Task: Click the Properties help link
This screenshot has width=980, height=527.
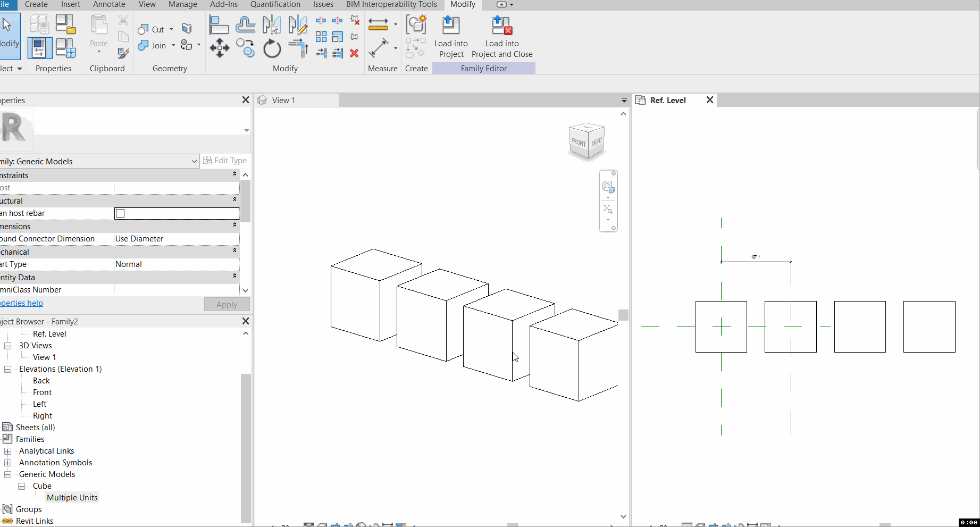Action: [21, 303]
